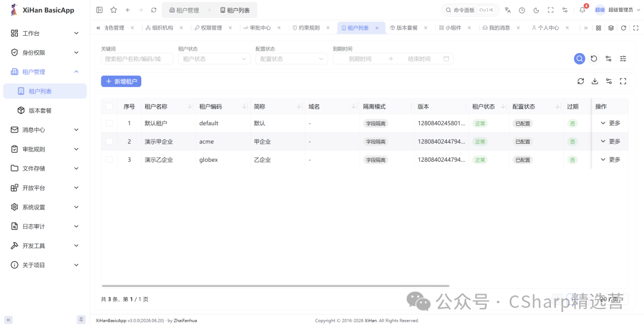Expand 身份权限 sidebar menu

45,53
